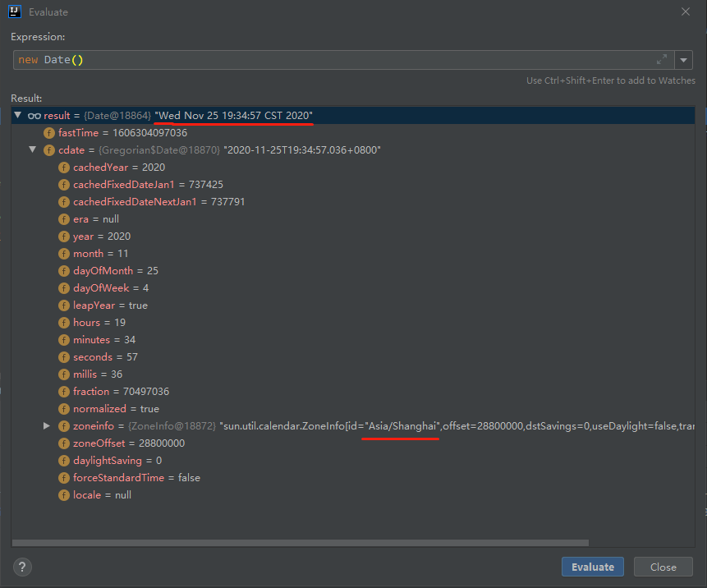Click the field icon next to leapYear
Image resolution: width=707 pixels, height=588 pixels.
63,305
